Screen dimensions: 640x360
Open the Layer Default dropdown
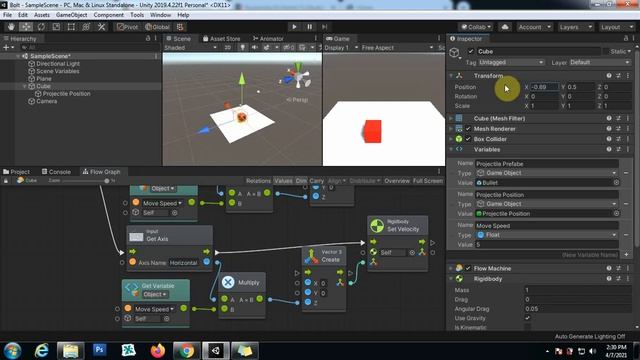click(600, 62)
